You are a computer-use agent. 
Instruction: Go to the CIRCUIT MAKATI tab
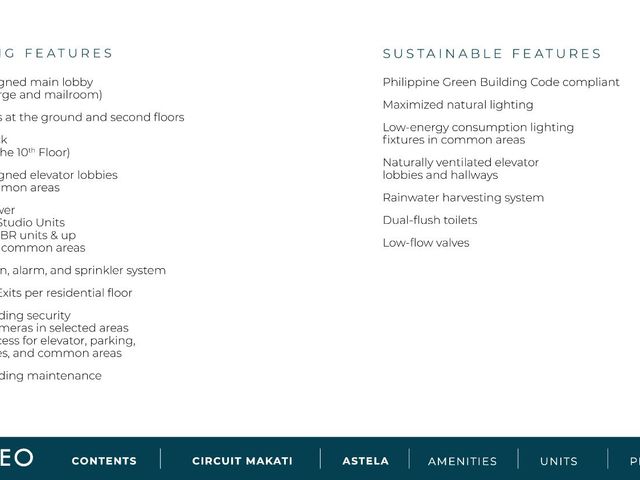point(242,461)
